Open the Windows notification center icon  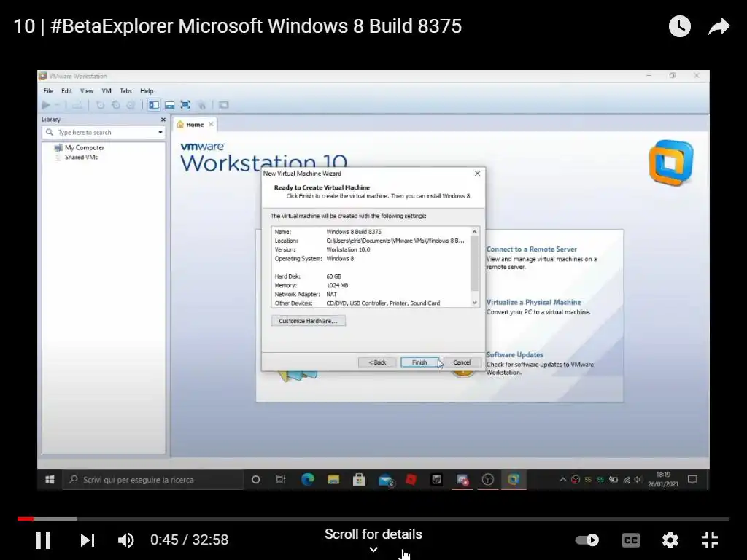pyautogui.click(x=693, y=480)
